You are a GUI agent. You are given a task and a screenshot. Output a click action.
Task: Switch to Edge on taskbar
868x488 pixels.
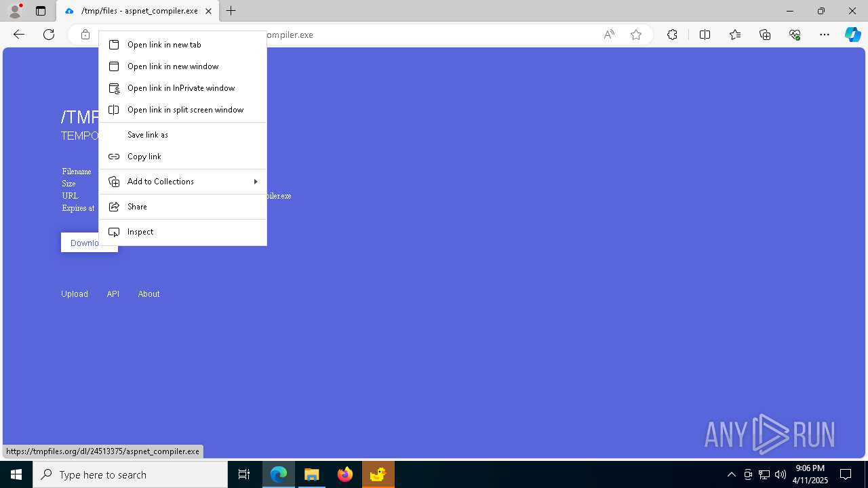click(279, 474)
